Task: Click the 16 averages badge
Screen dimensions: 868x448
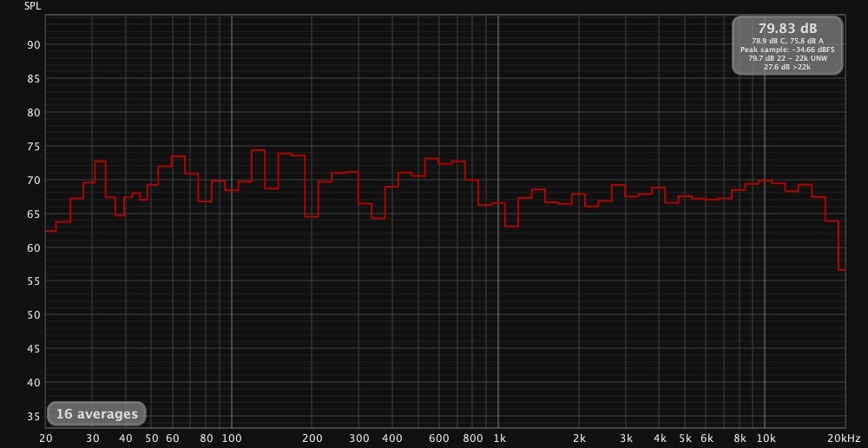Action: (96, 413)
